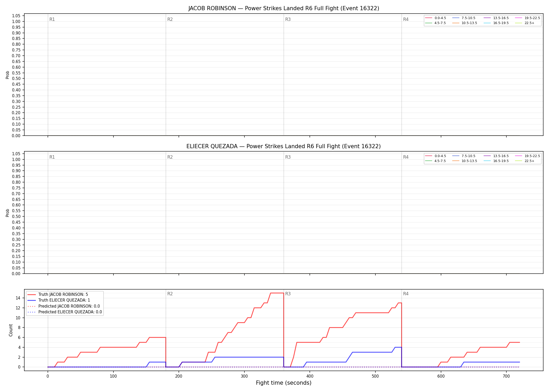
Task: Click the 1.05 tick label in Jacob Robinson chart
Action: (x=16, y=16)
